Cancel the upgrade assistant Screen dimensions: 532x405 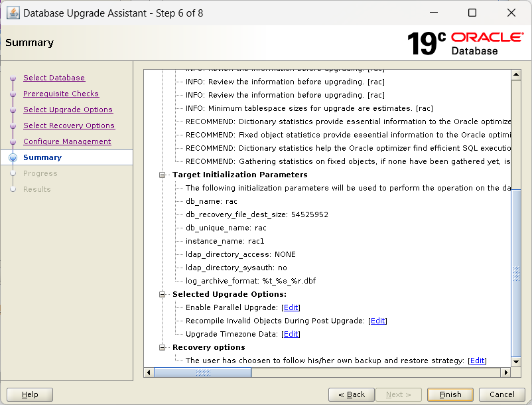click(x=501, y=394)
